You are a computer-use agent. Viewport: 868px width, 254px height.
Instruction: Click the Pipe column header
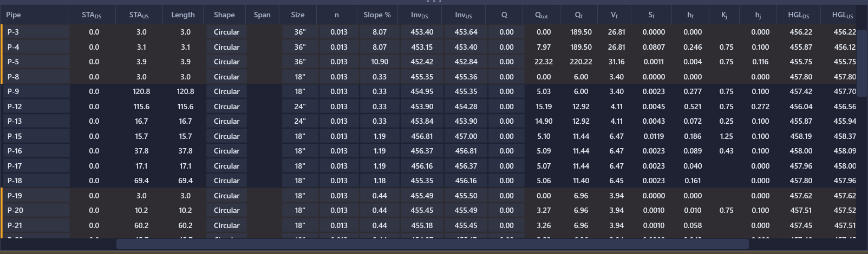pyautogui.click(x=34, y=15)
